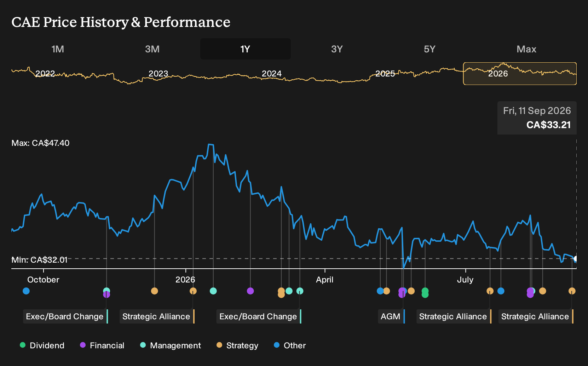Toggle the Management legend filter
This screenshot has width=588, height=366.
coord(171,345)
